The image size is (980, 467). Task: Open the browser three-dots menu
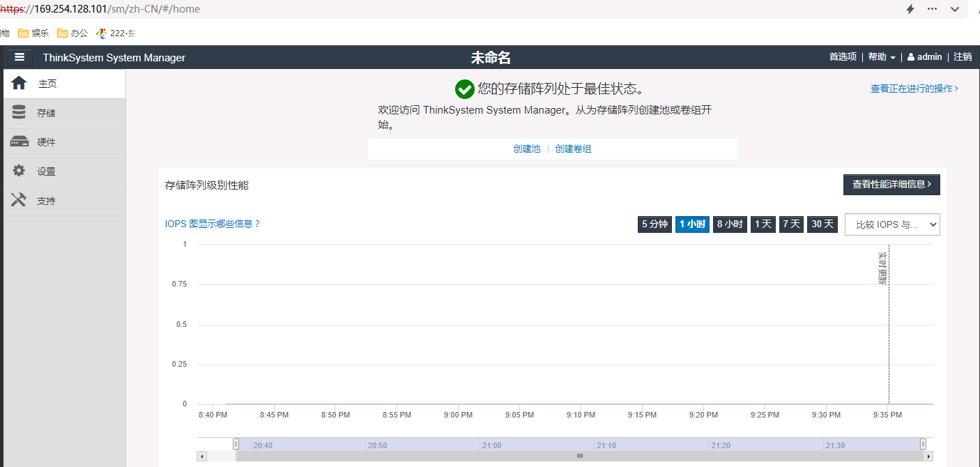933,9
